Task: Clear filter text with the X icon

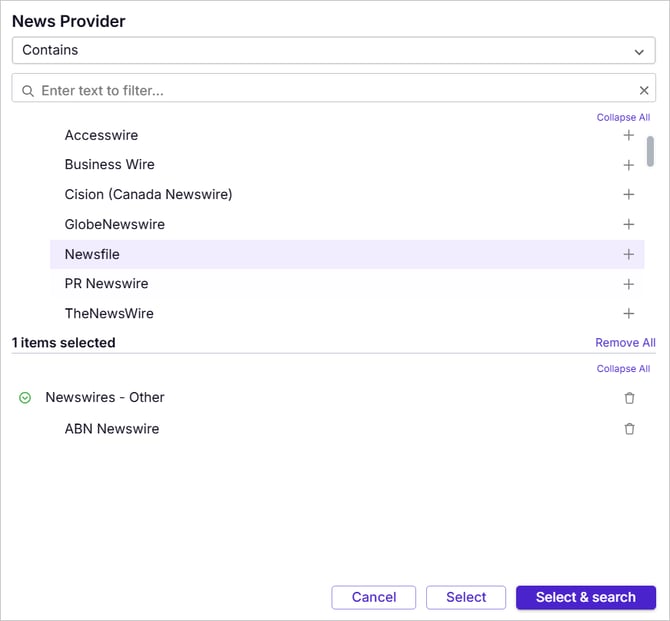Action: 644,90
